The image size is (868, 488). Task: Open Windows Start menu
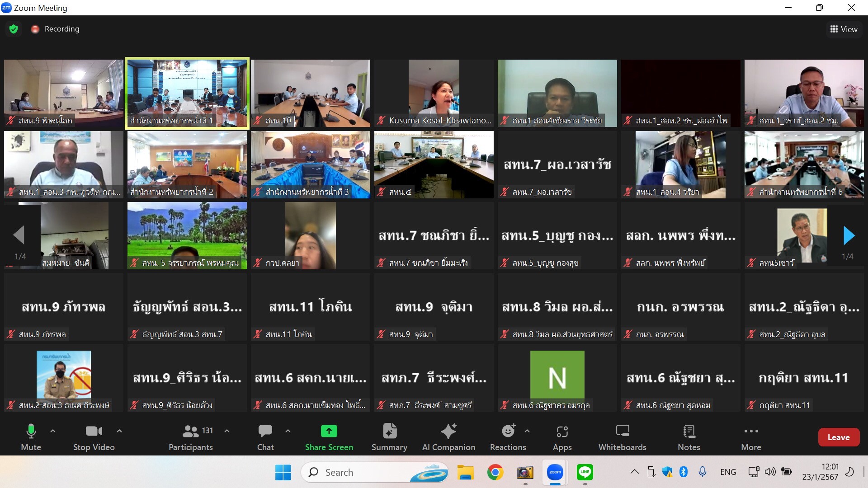tap(283, 473)
